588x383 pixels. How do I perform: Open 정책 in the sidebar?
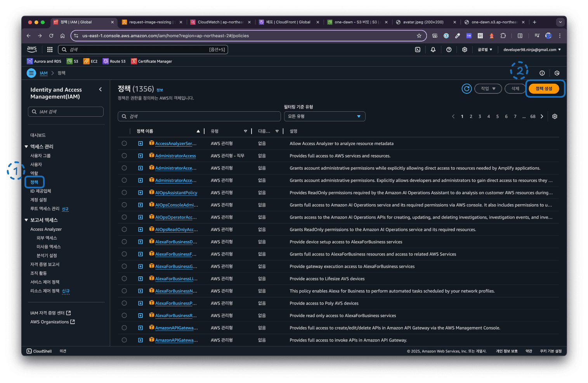coord(34,182)
